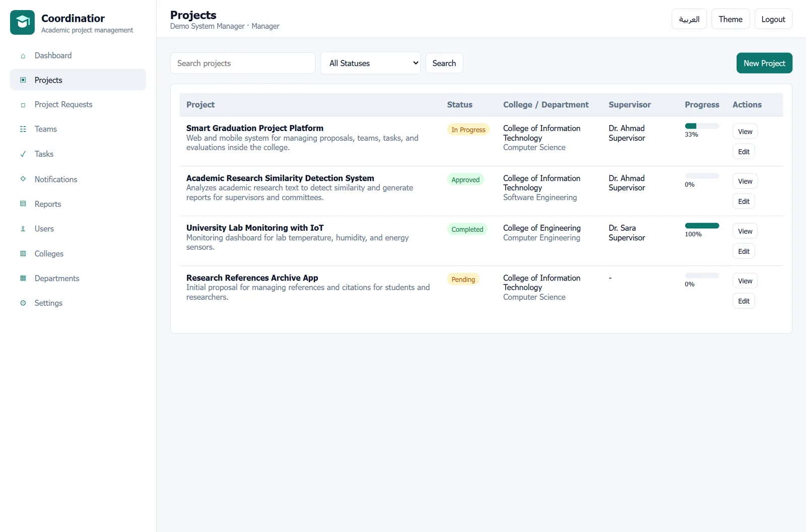Screen dimensions: 806x532
Task: Open Dashboard from the sidebar
Action: 78,55
